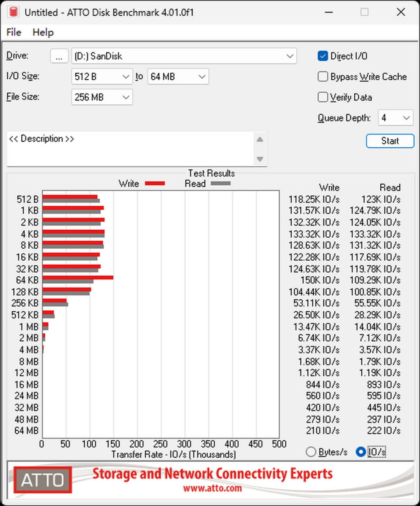This screenshot has height=506, width=420.
Task: Click the red Write legend swatch
Action: [x=155, y=183]
